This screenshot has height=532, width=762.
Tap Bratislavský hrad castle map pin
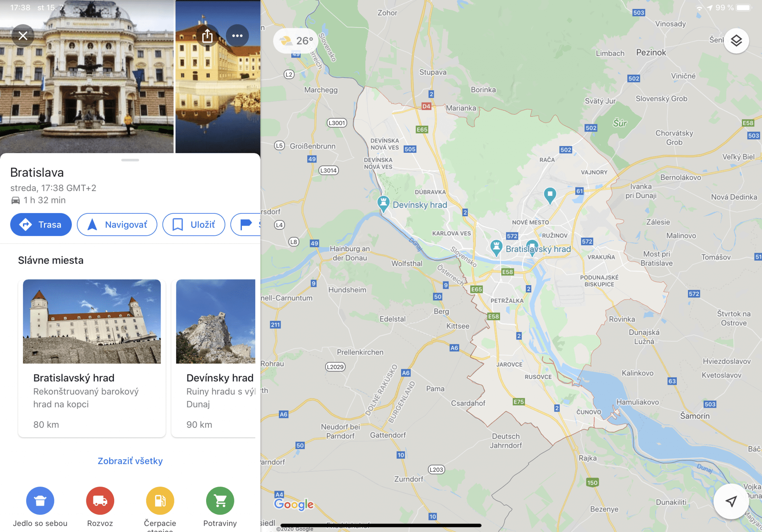pos(496,247)
